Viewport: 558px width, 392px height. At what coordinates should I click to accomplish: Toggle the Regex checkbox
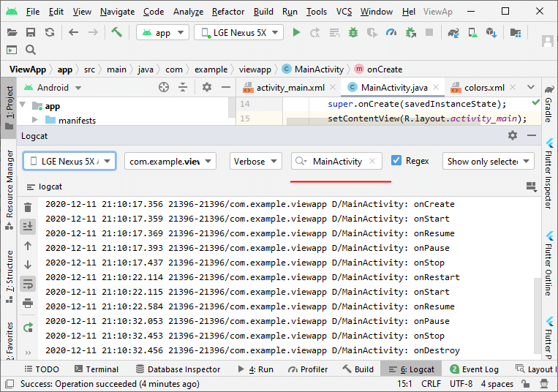(x=396, y=161)
